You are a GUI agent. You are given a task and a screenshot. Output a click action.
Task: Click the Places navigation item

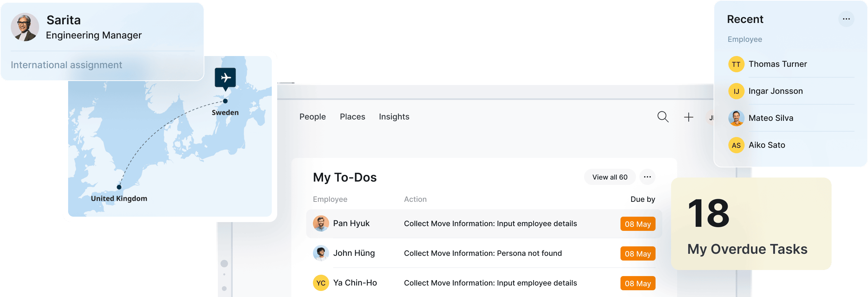pos(352,117)
